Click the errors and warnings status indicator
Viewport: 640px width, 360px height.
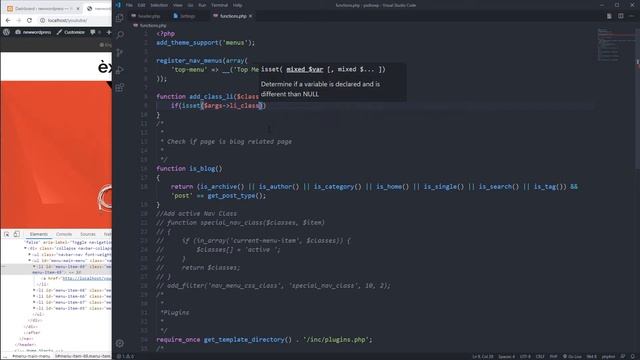coord(126,356)
